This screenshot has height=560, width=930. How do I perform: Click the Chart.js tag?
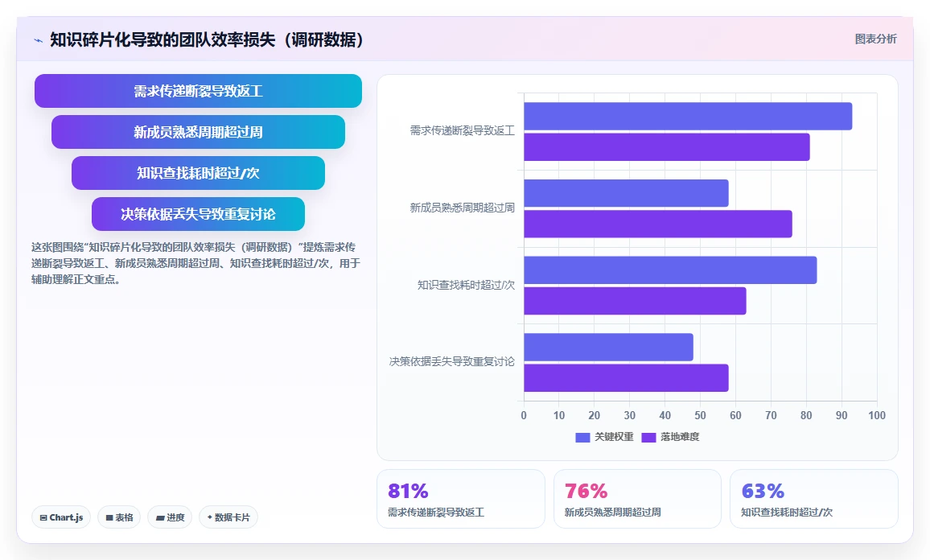(x=61, y=517)
